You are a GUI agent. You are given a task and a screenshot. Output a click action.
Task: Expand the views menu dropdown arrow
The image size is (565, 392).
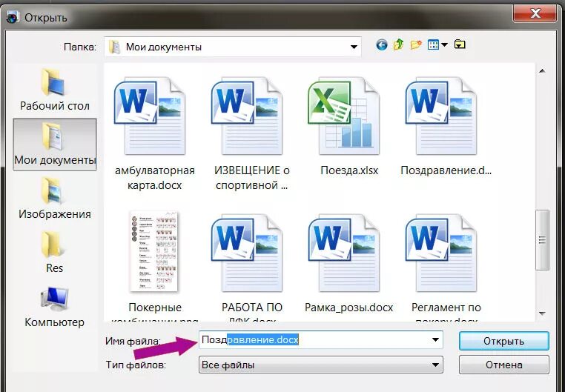click(444, 45)
